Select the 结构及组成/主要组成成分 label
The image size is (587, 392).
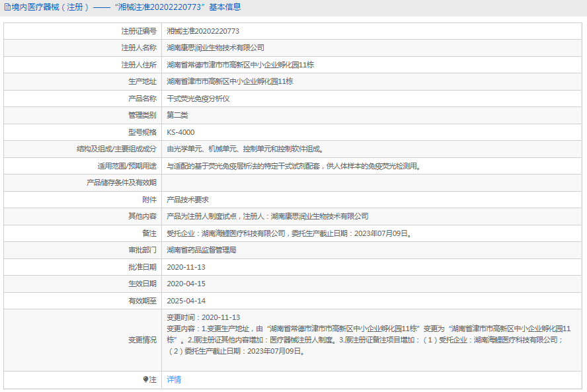(x=116, y=149)
